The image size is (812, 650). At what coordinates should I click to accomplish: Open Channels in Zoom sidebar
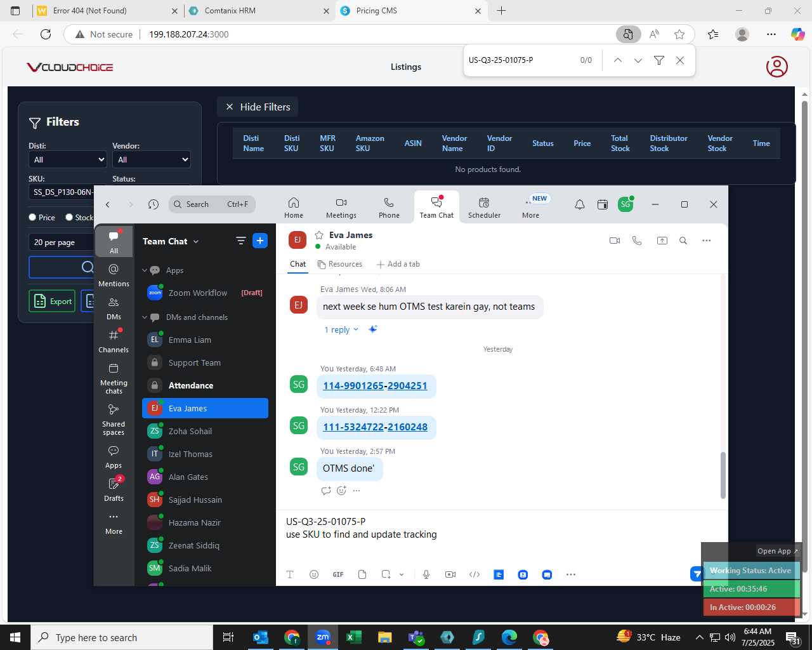(114, 341)
